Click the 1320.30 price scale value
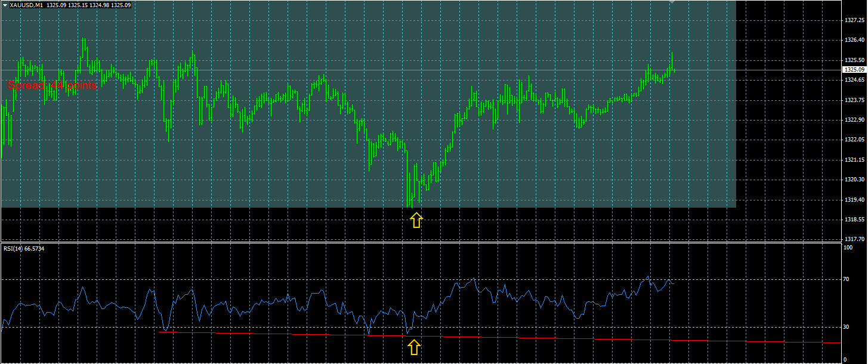Image resolution: width=868 pixels, height=364 pixels. 855,180
